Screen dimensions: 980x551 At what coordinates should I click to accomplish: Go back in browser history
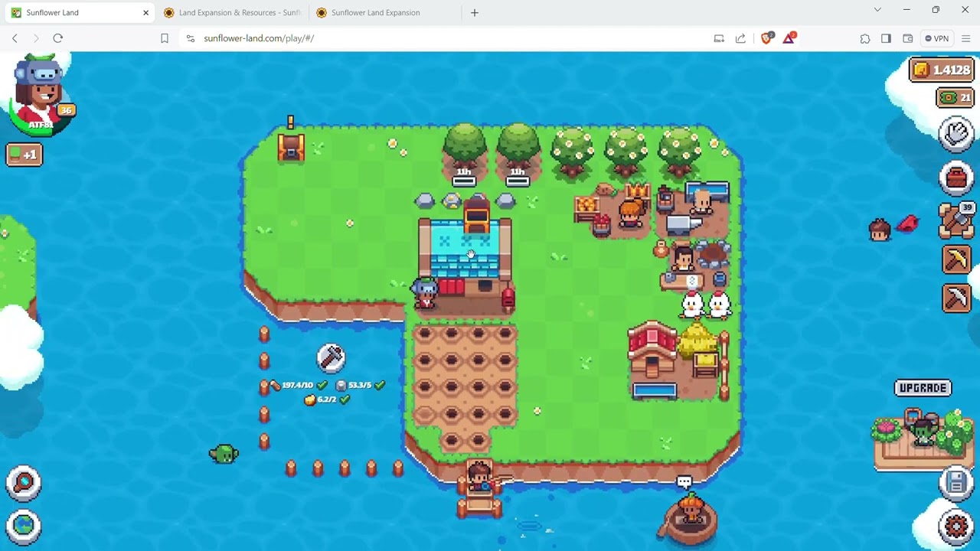tap(15, 38)
